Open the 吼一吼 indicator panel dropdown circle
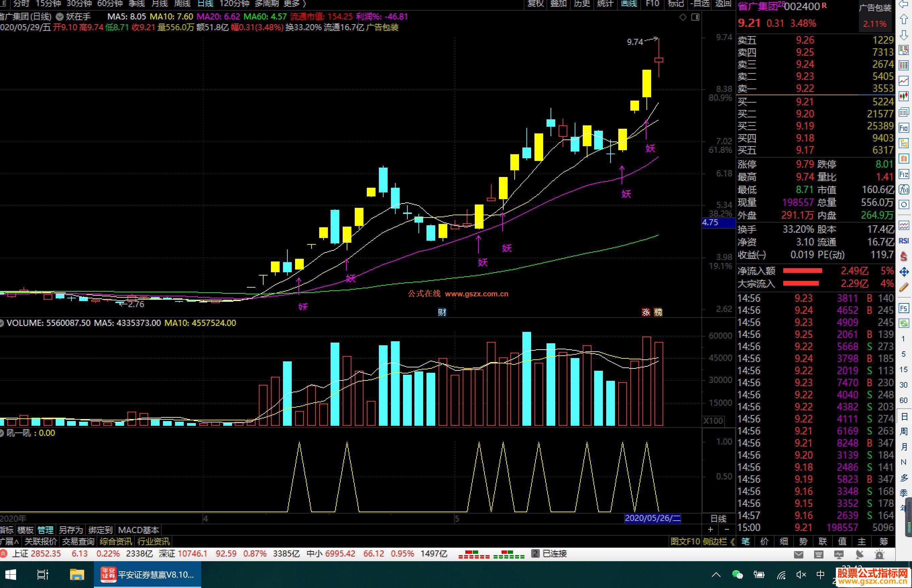The height and width of the screenshot is (588, 912). 2,433
